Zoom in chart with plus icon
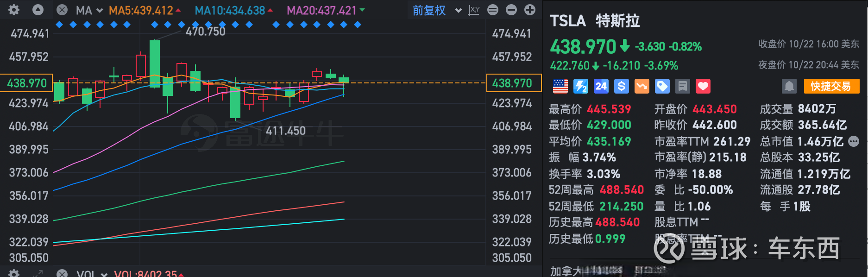 click(530, 10)
